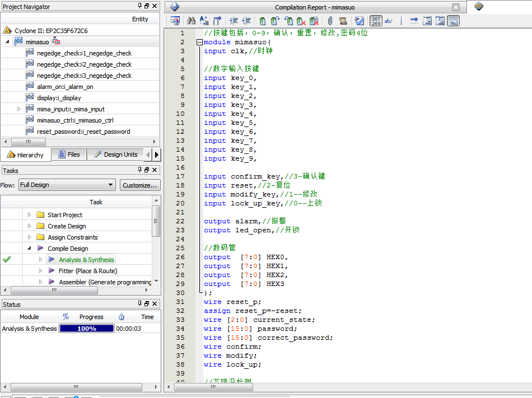Jump to next bookmark icon
The image size is (532, 398).
tap(275, 21)
